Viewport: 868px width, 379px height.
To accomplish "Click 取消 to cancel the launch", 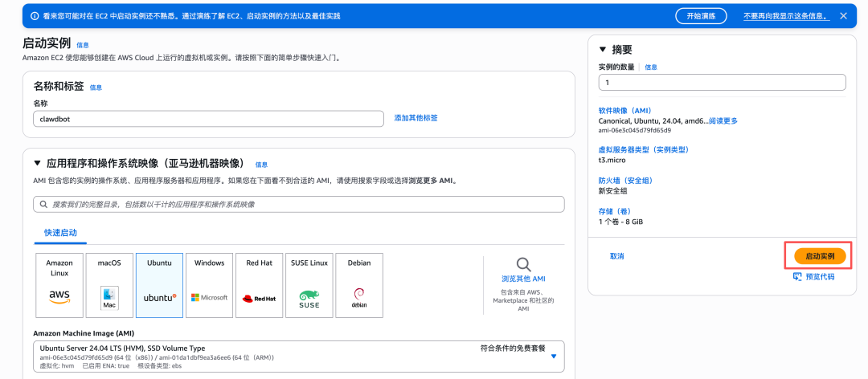I will (616, 256).
